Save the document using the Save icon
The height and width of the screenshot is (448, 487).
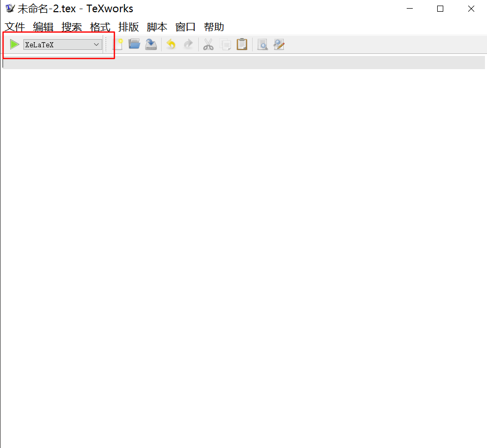(151, 44)
